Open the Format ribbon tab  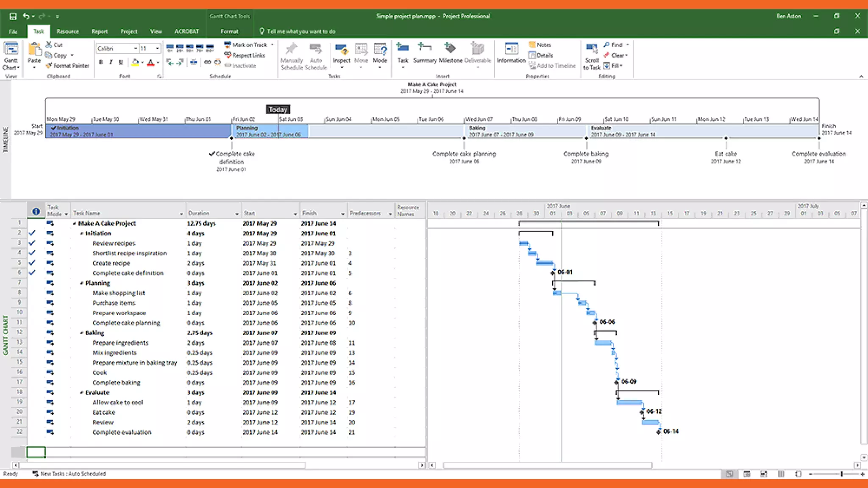click(229, 31)
